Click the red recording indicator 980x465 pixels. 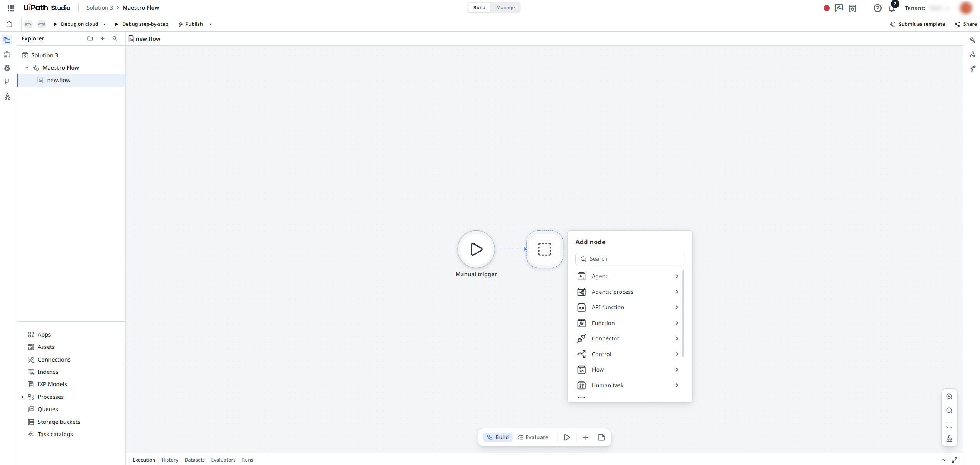(x=827, y=8)
